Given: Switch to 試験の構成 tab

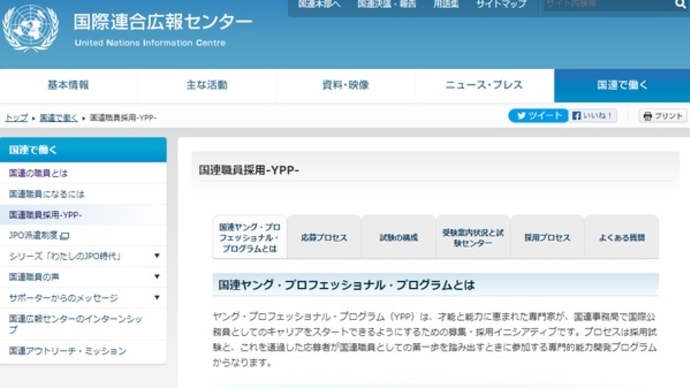Looking at the screenshot, I should [x=399, y=238].
